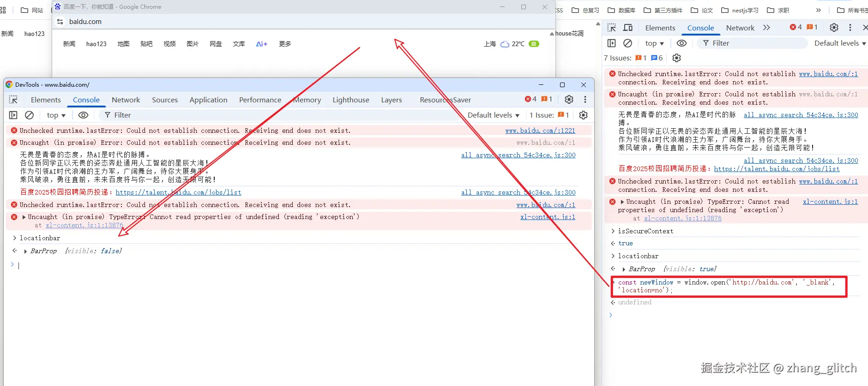
Task: Expand BarProp visible false object
Action: pos(25,251)
